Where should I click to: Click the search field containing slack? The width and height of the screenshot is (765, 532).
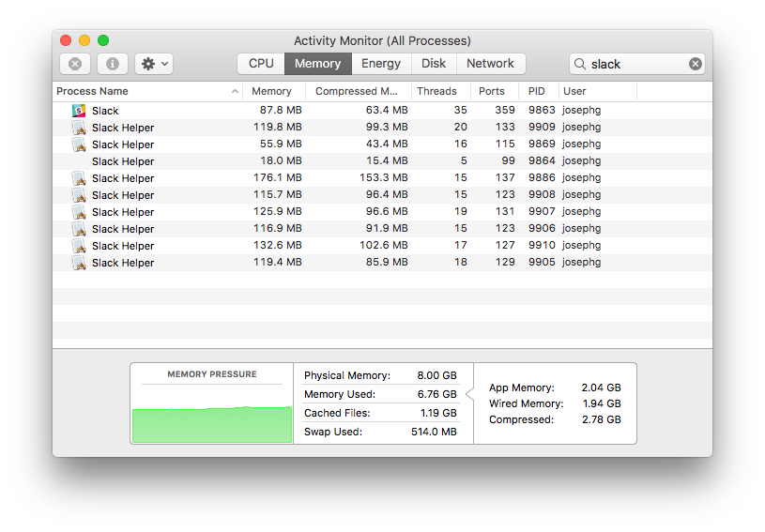(636, 64)
